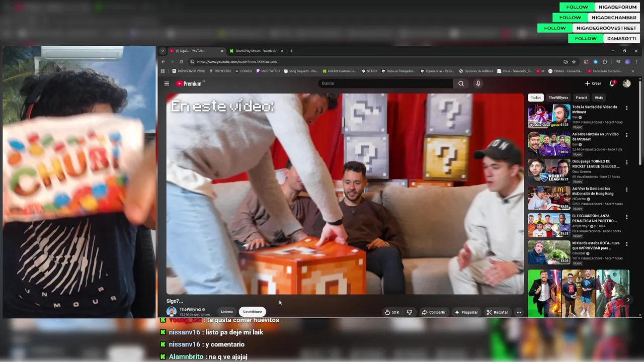Open the YouTube account avatar menu
Viewport: 644px width, 362px height.
point(626,83)
